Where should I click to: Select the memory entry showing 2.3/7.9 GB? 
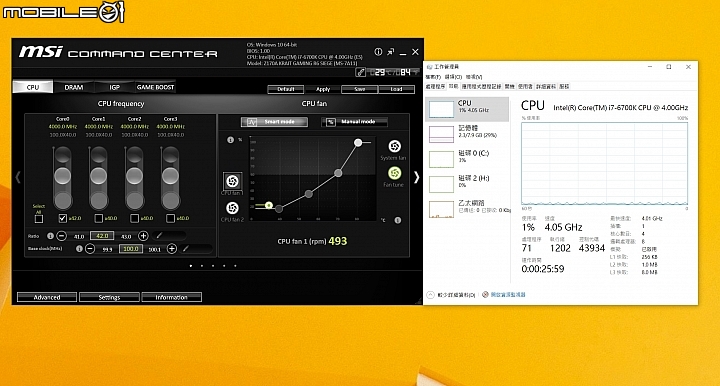coord(467,134)
